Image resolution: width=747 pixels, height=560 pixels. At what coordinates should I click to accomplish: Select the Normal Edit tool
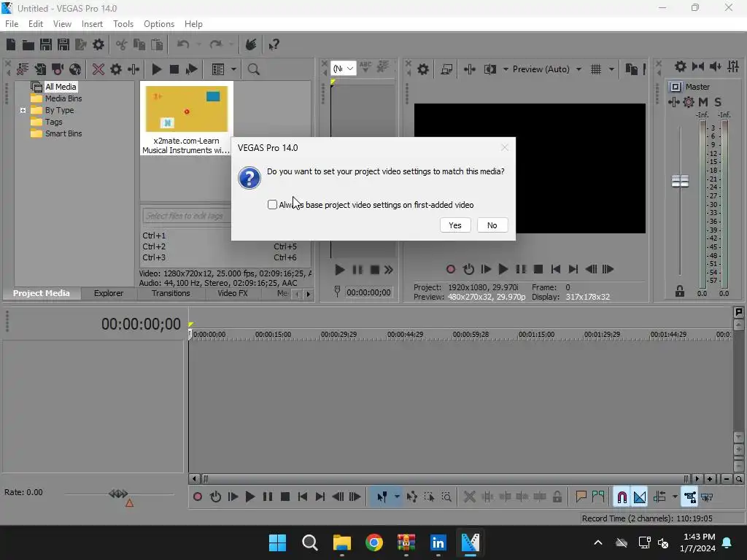click(x=382, y=497)
